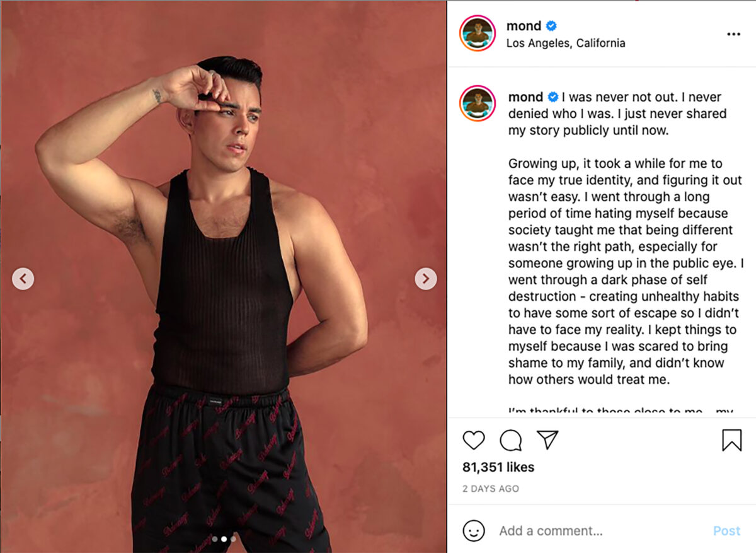Select the first carousel dot indicator
756x553 pixels.
214,539
